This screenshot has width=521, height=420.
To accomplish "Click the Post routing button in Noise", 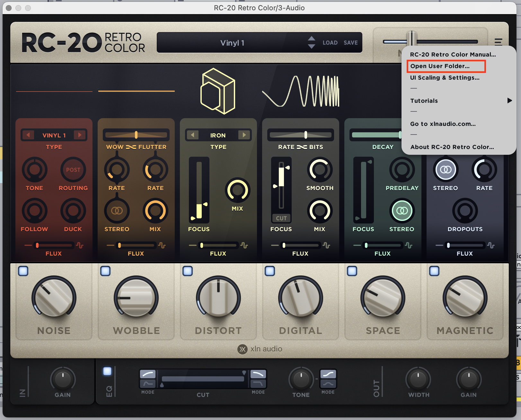I will pyautogui.click(x=73, y=170).
